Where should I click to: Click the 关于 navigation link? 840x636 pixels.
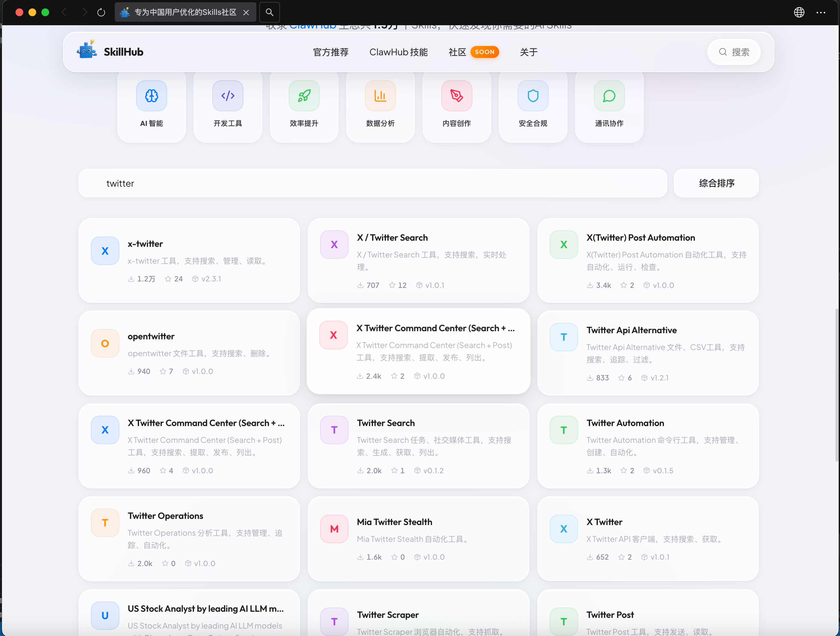528,52
